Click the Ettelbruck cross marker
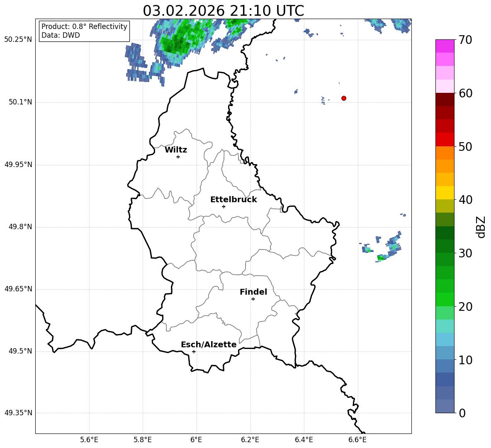 [x=224, y=206]
